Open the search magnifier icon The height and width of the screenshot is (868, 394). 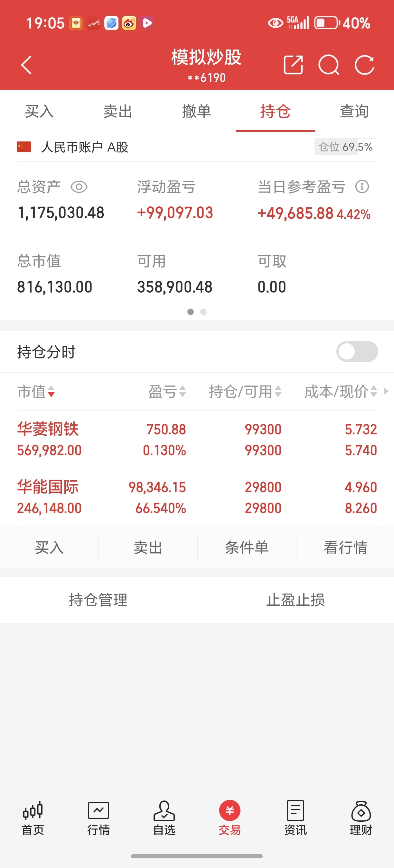click(x=329, y=65)
